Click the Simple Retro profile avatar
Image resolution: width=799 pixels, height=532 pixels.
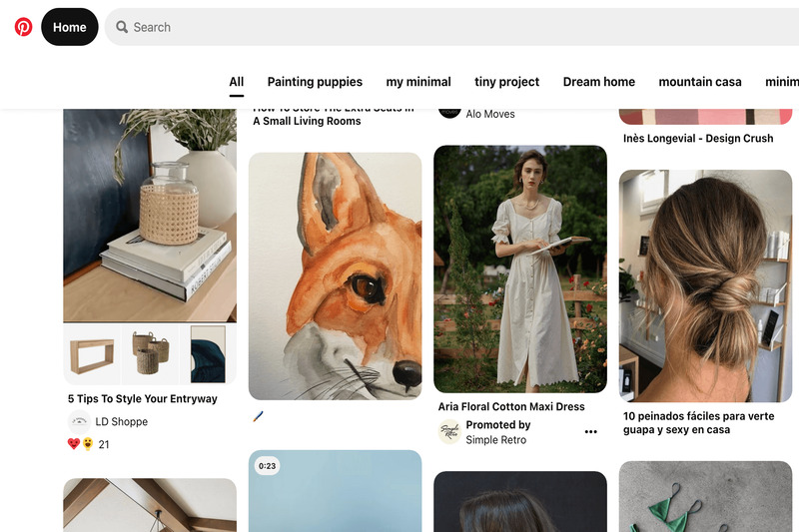pos(449,432)
